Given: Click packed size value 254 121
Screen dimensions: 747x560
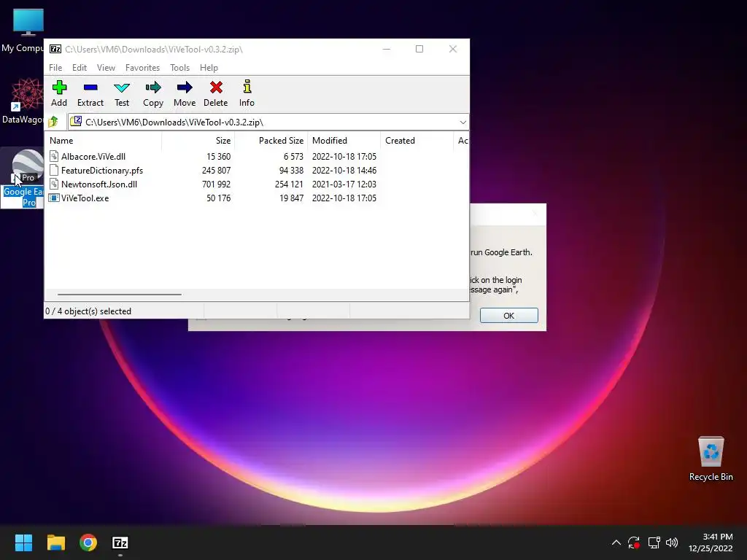Looking at the screenshot, I should tap(289, 184).
